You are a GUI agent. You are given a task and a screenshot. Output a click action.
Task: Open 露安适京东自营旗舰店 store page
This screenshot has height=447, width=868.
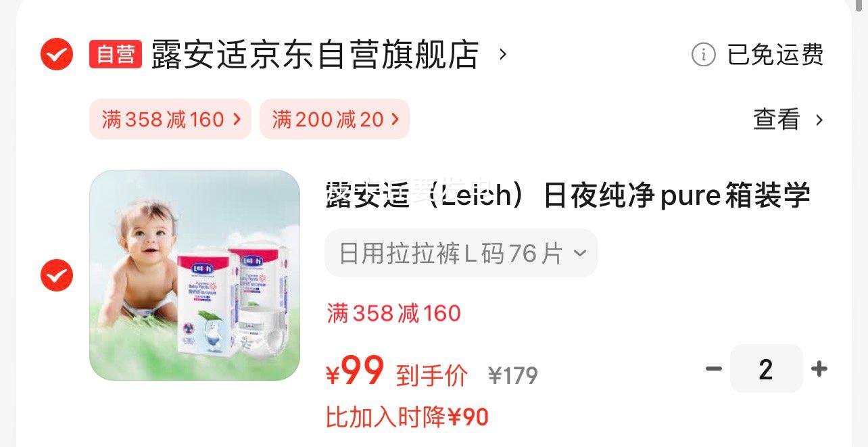point(314,54)
